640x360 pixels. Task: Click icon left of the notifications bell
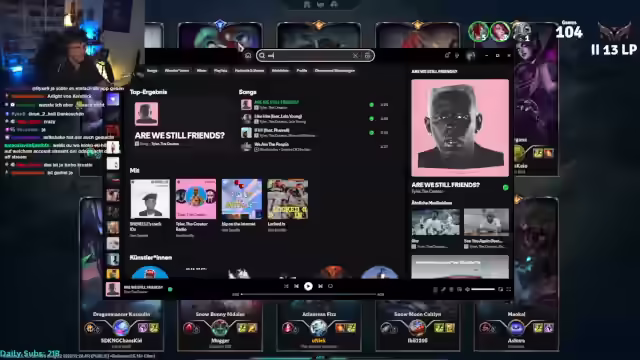pos(447,55)
